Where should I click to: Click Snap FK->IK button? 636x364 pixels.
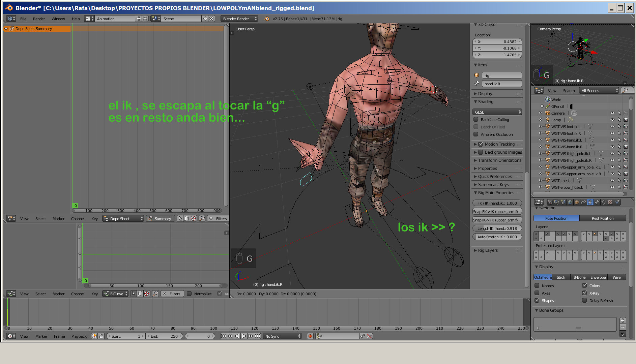point(497,212)
